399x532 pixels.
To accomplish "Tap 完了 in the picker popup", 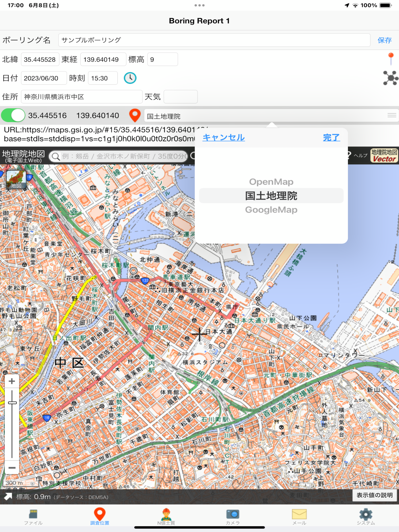I will (331, 137).
